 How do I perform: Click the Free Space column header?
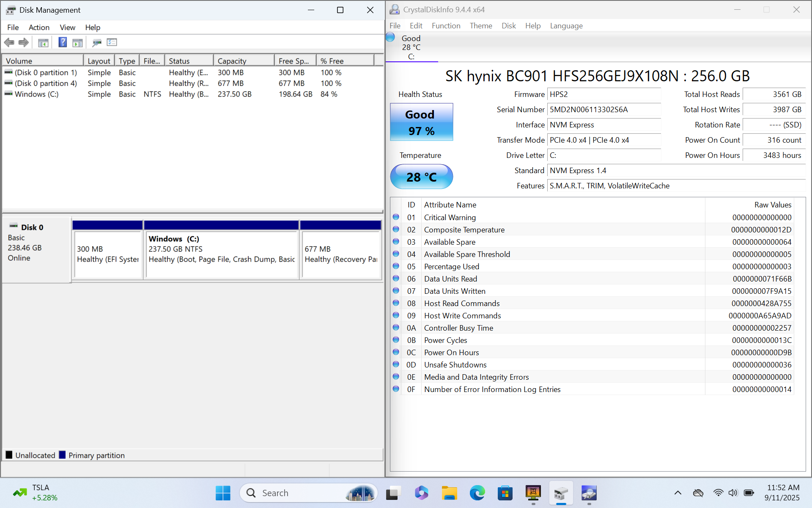tap(295, 61)
